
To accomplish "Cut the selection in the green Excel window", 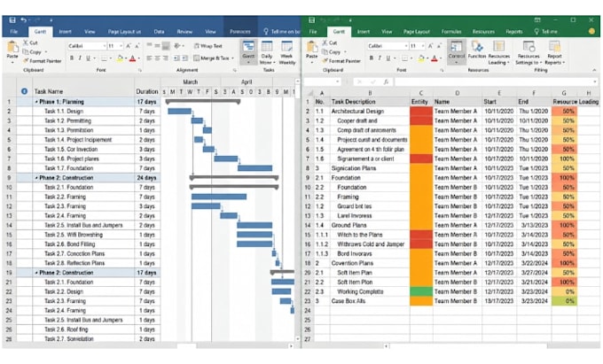I will [x=330, y=43].
